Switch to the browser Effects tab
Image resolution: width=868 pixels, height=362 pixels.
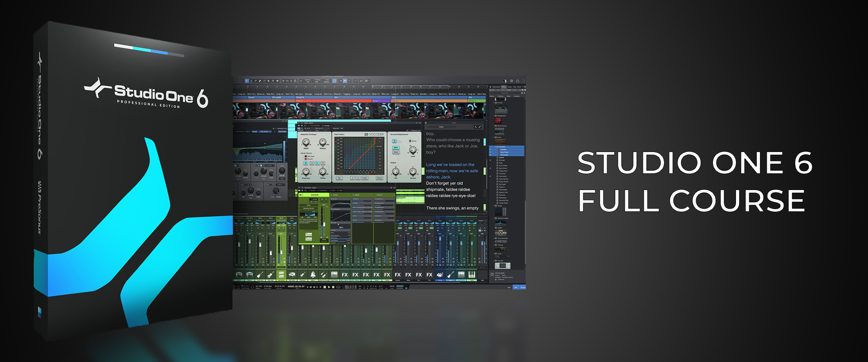pyautogui.click(x=504, y=87)
